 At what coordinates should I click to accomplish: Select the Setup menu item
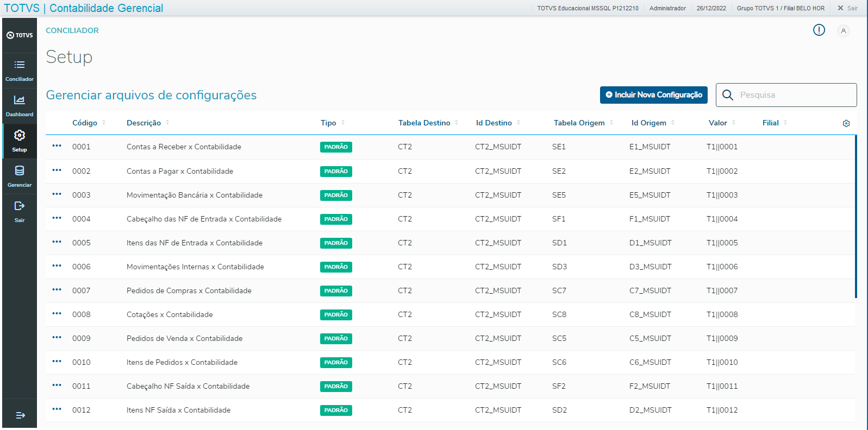coord(20,141)
